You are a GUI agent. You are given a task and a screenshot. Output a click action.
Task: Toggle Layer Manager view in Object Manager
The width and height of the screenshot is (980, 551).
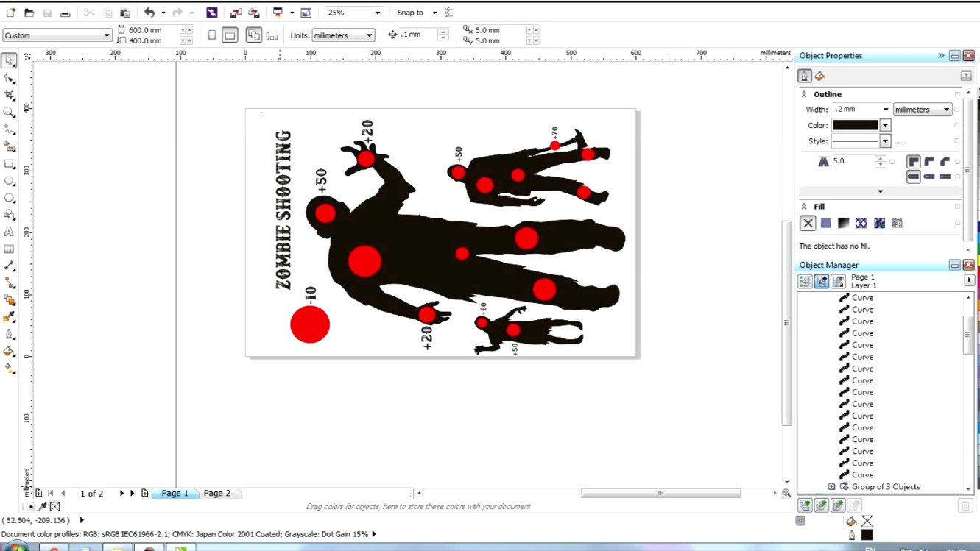(x=838, y=281)
